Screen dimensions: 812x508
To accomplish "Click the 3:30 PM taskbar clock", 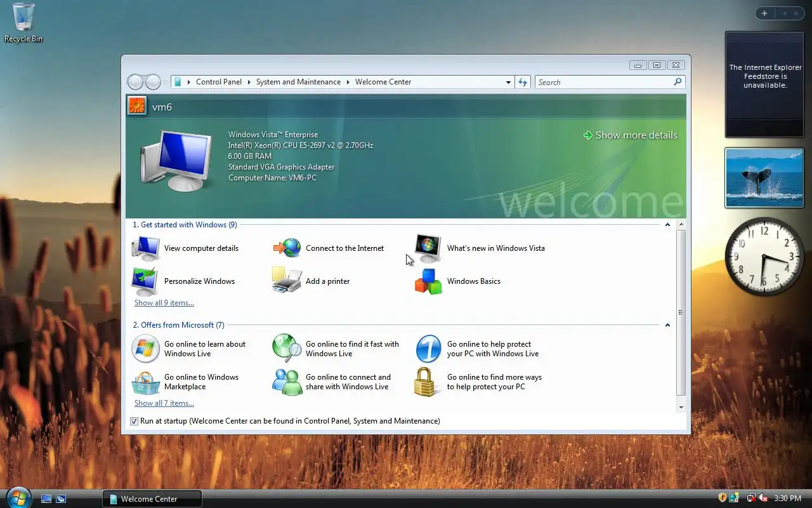I will point(788,498).
